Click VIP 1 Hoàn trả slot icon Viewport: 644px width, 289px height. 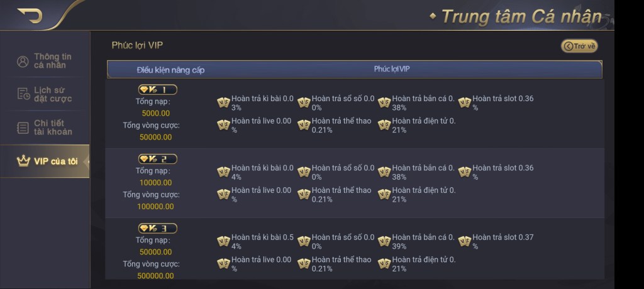(465, 102)
